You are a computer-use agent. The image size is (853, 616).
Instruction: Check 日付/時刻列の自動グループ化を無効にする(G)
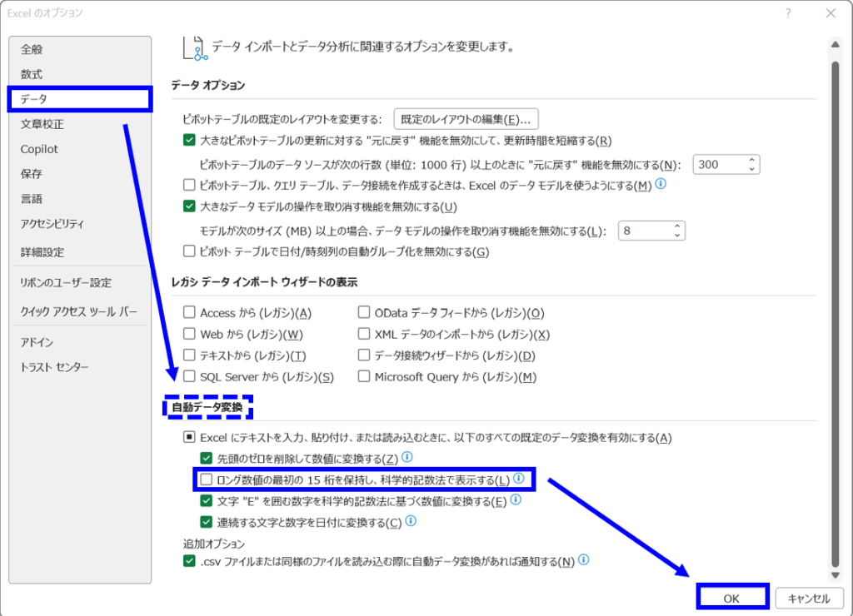[x=189, y=251]
